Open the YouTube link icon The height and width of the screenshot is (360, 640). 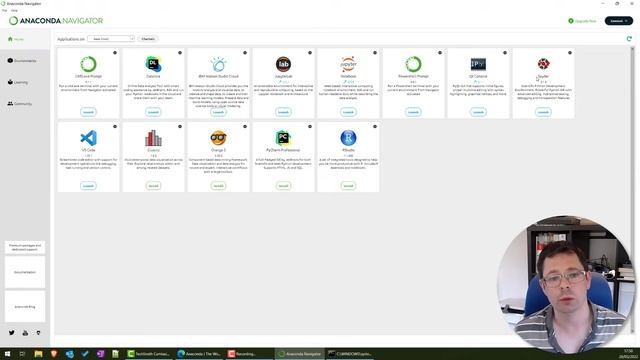coord(25,333)
